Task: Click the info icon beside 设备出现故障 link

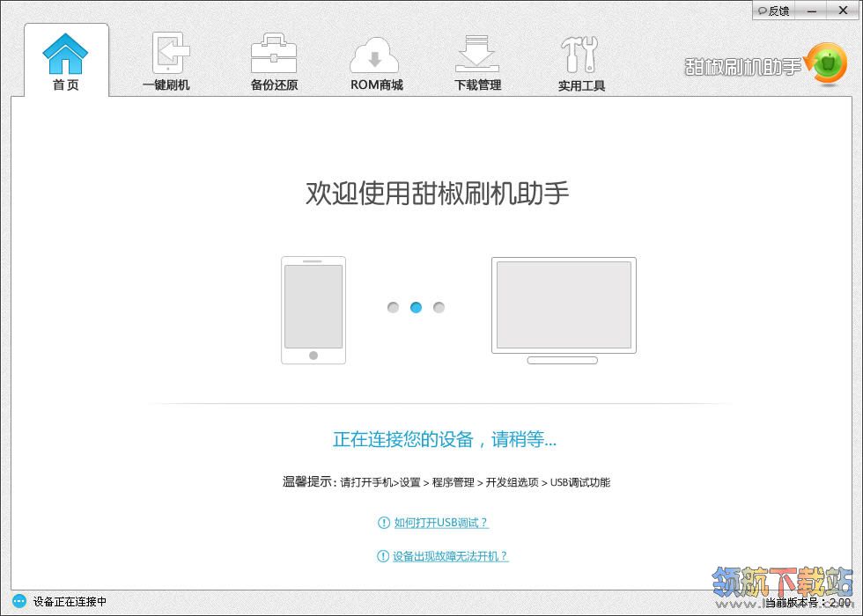Action: point(382,556)
